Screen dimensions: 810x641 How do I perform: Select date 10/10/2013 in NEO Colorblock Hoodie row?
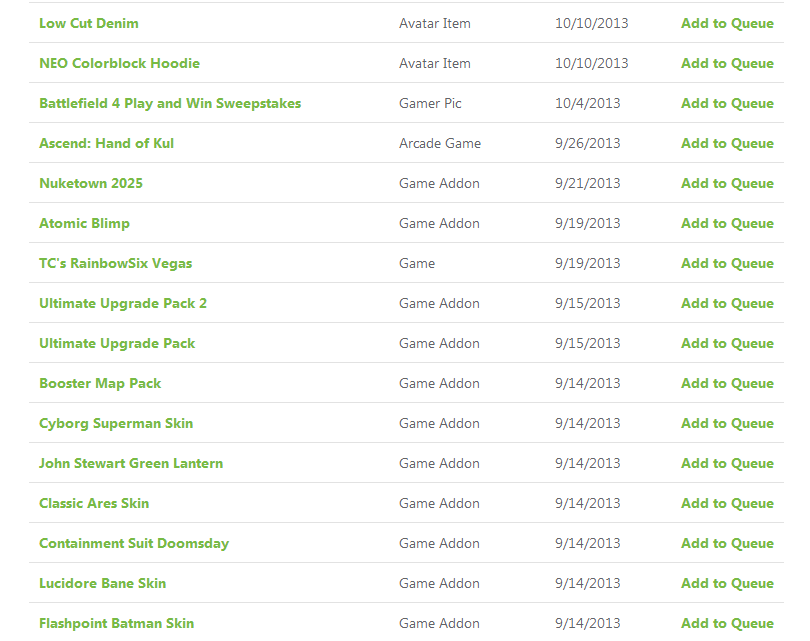coord(591,63)
